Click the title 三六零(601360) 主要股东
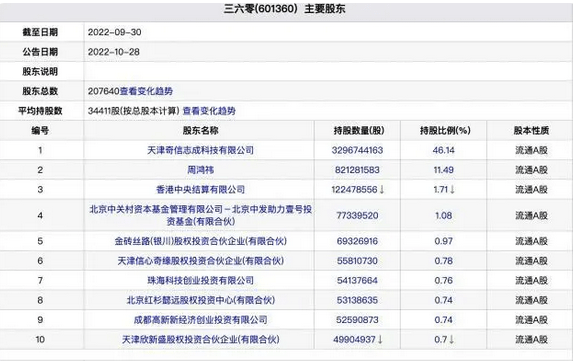The height and width of the screenshot is (361, 573). 284,9
